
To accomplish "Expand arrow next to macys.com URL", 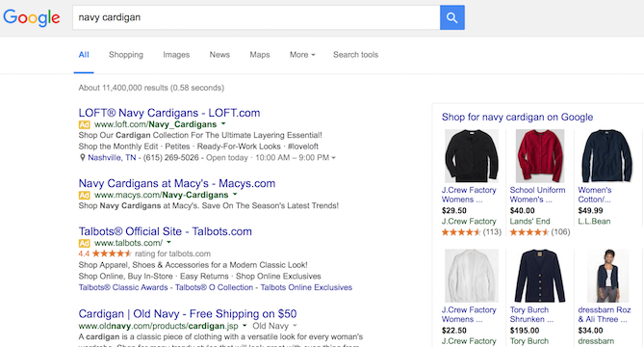I will pyautogui.click(x=235, y=194).
